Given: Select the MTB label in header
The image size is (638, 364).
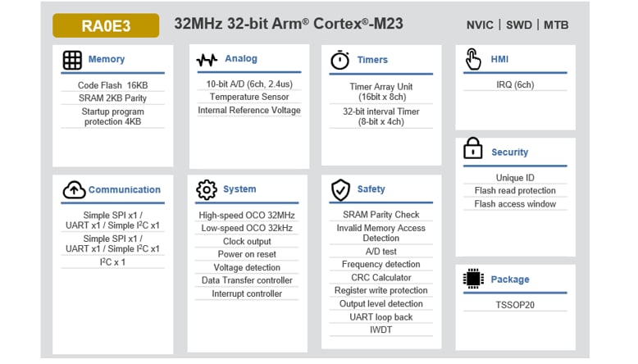Looking at the screenshot, I should click(x=555, y=25).
